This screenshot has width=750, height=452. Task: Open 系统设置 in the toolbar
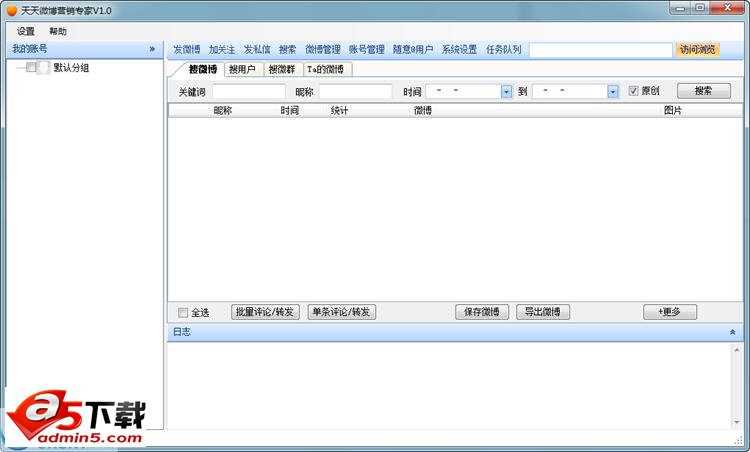pos(459,49)
